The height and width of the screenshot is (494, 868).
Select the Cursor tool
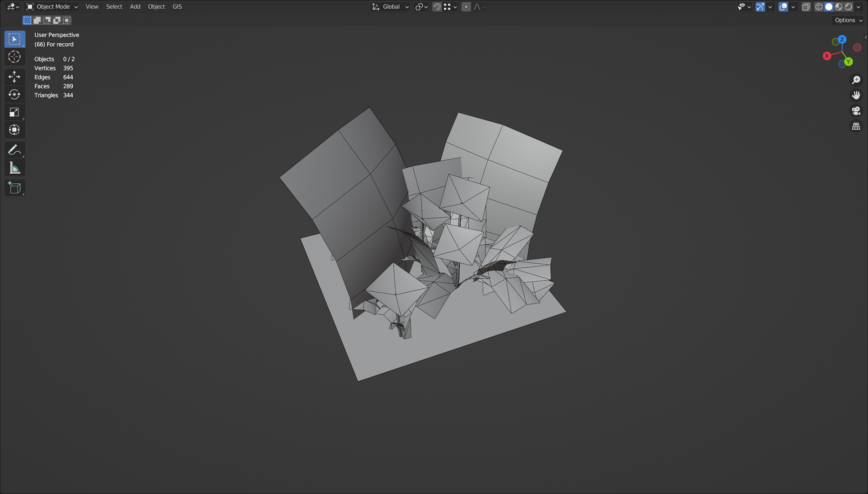pos(14,57)
